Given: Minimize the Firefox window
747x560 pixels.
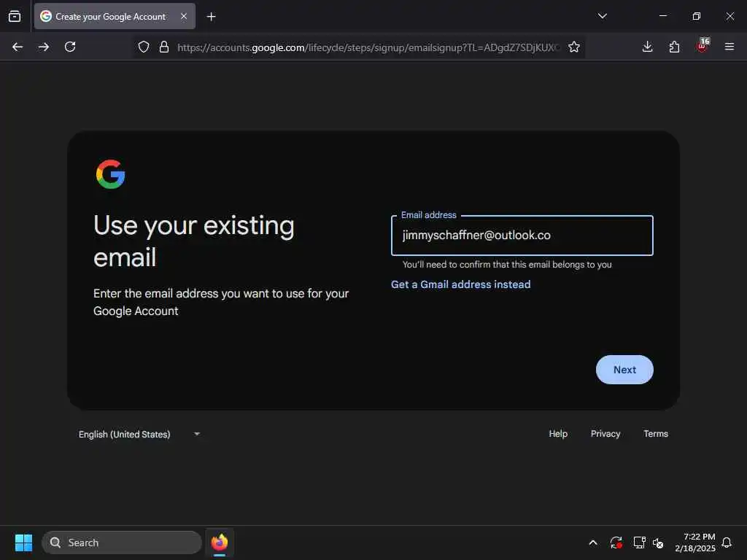Looking at the screenshot, I should point(662,16).
